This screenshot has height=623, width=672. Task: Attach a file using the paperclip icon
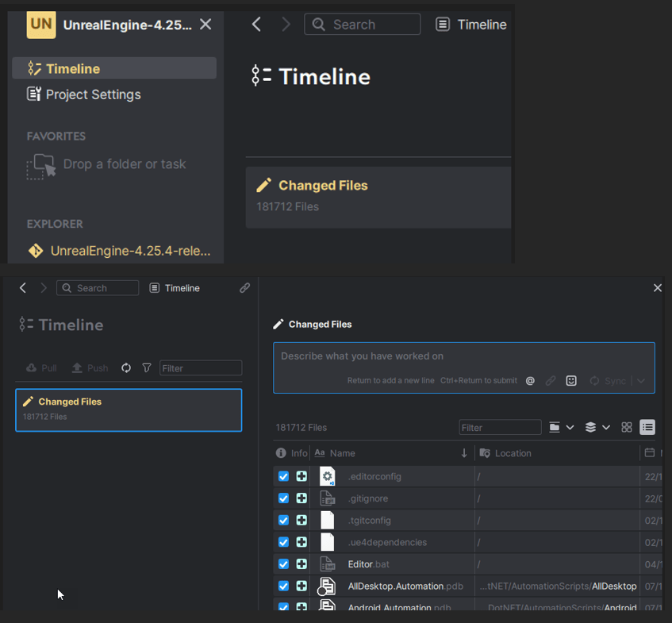coord(551,380)
